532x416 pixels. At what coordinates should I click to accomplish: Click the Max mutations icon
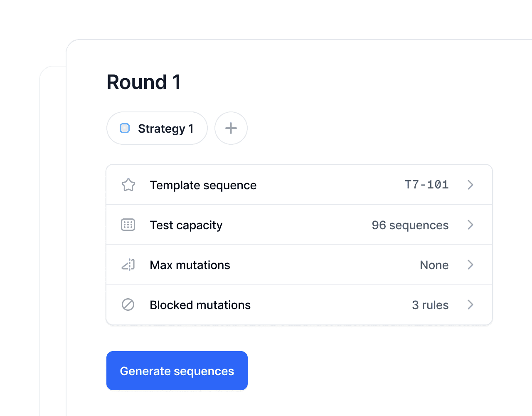pyautogui.click(x=128, y=265)
